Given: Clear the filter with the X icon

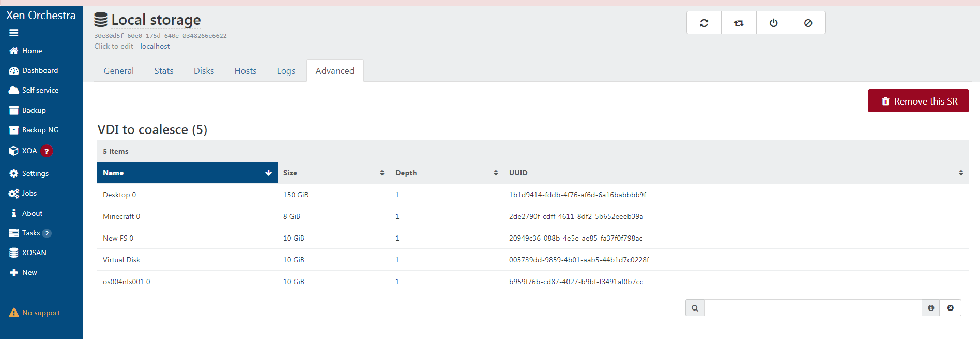Looking at the screenshot, I should 950,308.
